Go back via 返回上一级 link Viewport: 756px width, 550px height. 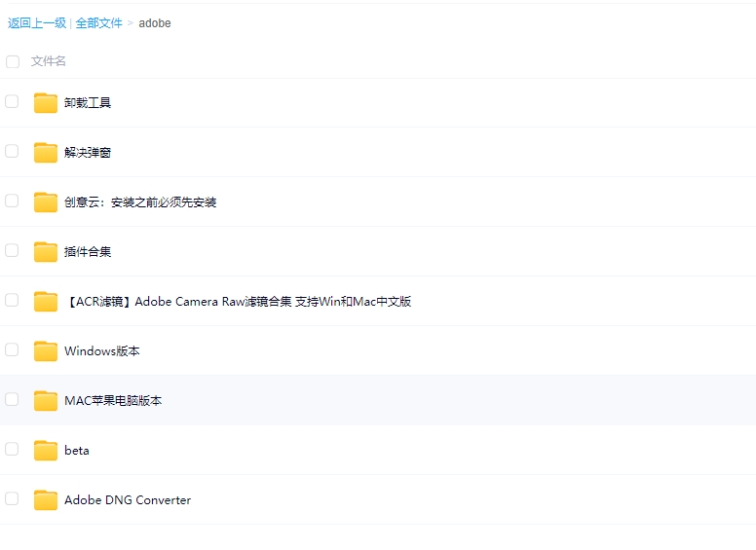pos(37,23)
